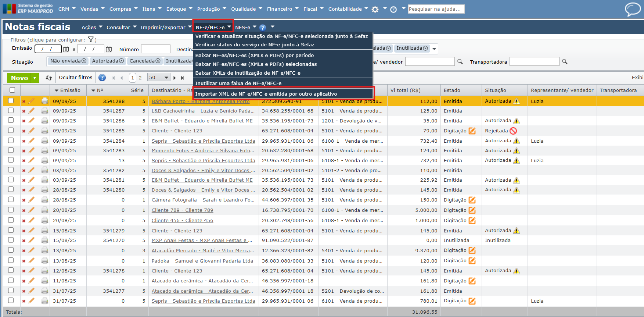Select the checkbox for invoice number 13
The height and width of the screenshot is (317, 644).
pos(11,160)
